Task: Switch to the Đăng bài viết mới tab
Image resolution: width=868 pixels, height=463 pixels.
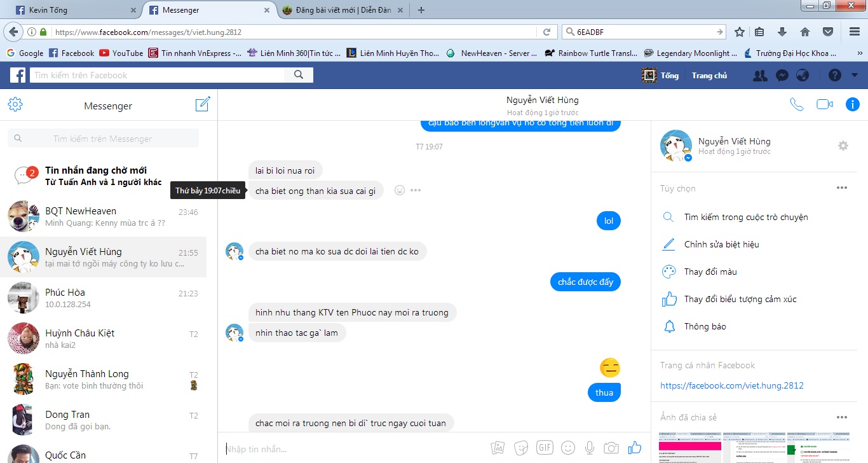Action: [342, 10]
